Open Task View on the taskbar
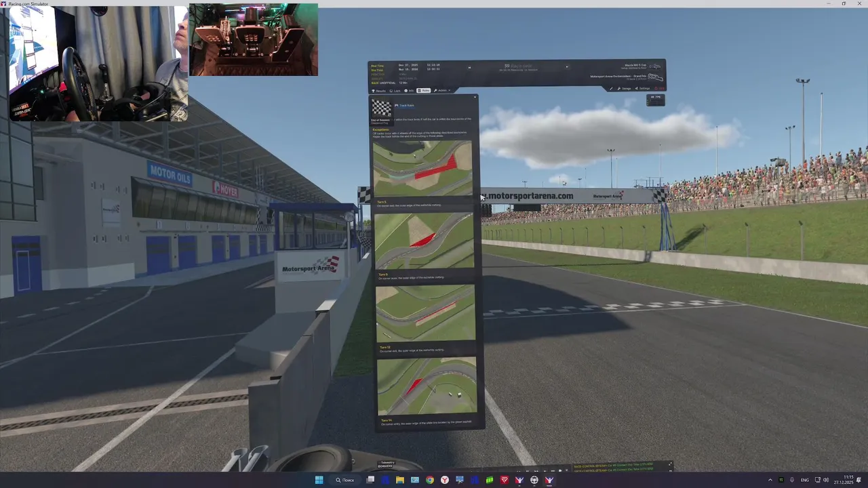The width and height of the screenshot is (868, 488). (x=370, y=480)
